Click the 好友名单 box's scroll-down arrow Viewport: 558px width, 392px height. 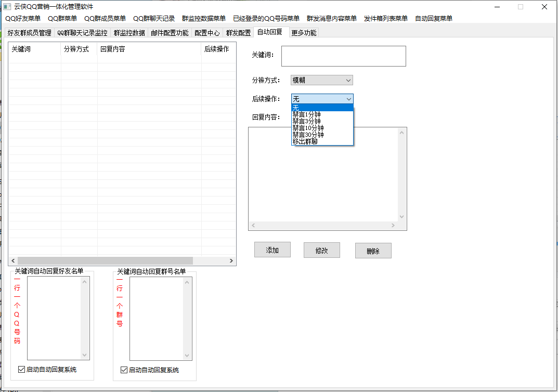pos(85,355)
